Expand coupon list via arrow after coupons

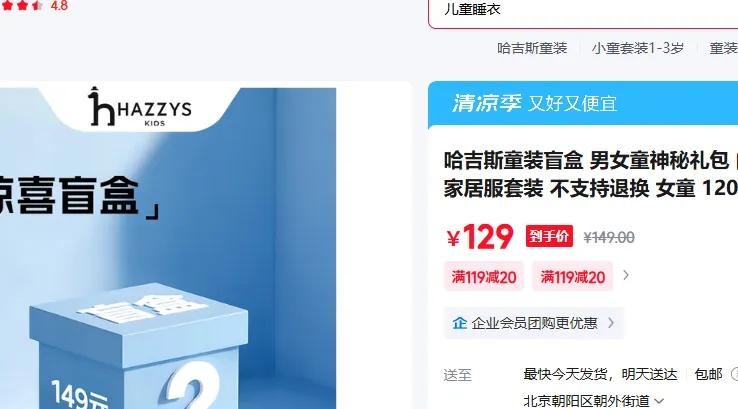(x=626, y=275)
